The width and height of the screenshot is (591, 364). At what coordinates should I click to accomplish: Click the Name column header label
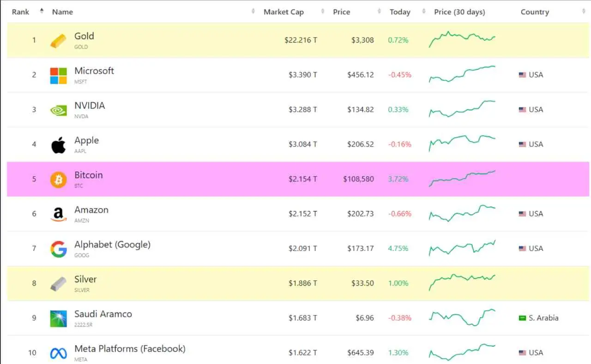tap(62, 12)
